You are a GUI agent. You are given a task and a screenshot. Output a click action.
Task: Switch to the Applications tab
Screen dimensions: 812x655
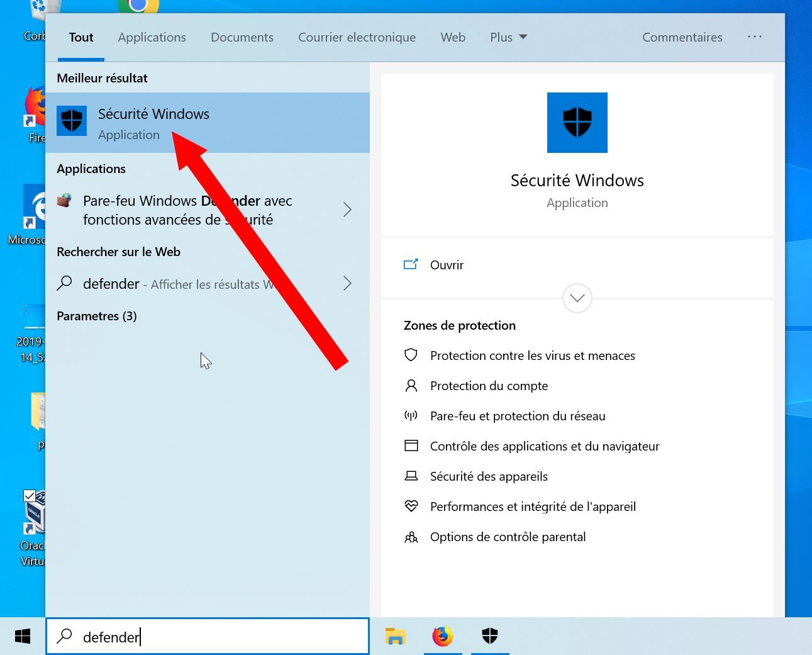point(152,37)
